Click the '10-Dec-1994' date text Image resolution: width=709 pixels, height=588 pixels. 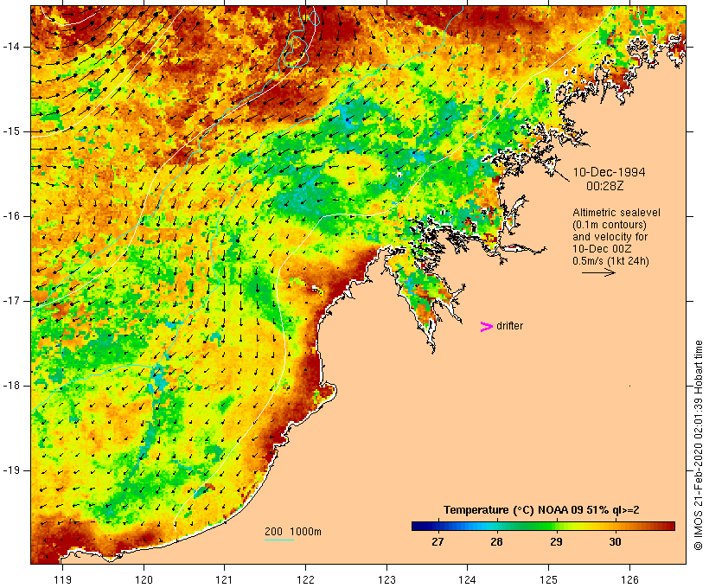[609, 172]
